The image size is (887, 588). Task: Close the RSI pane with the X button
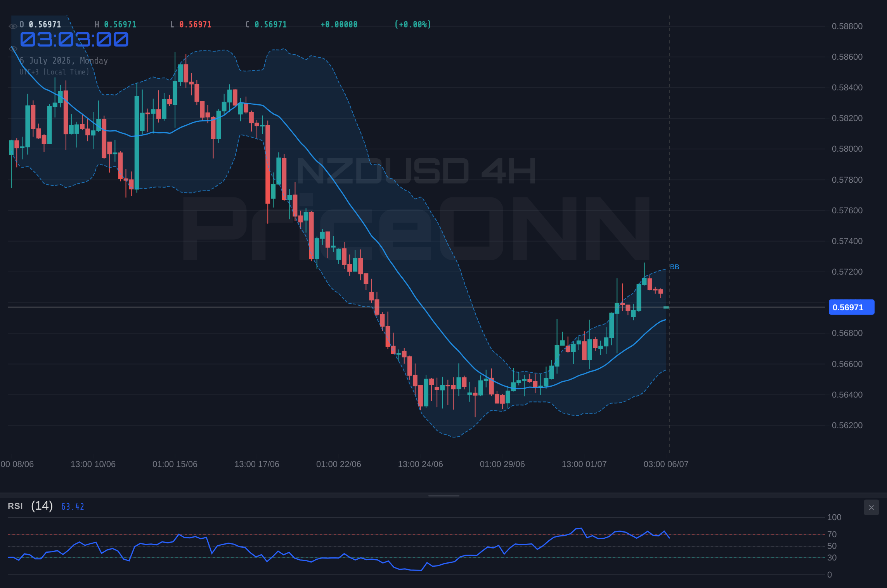[x=871, y=507]
